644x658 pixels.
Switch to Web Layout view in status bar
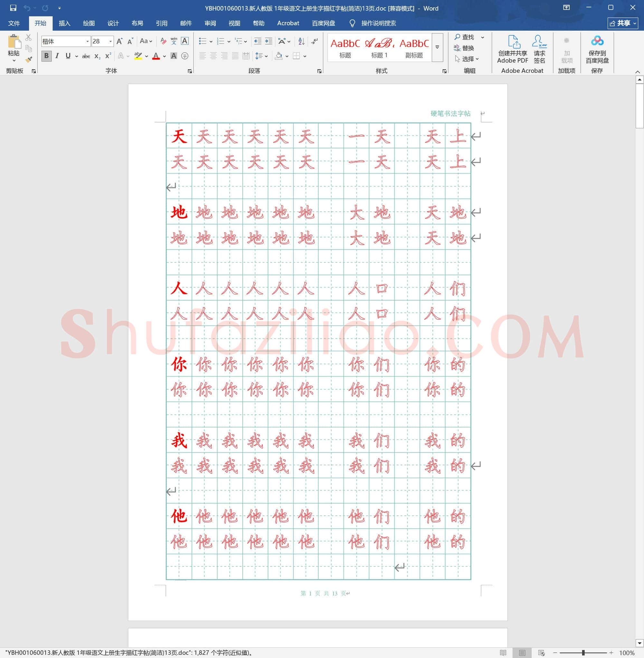[x=541, y=653]
